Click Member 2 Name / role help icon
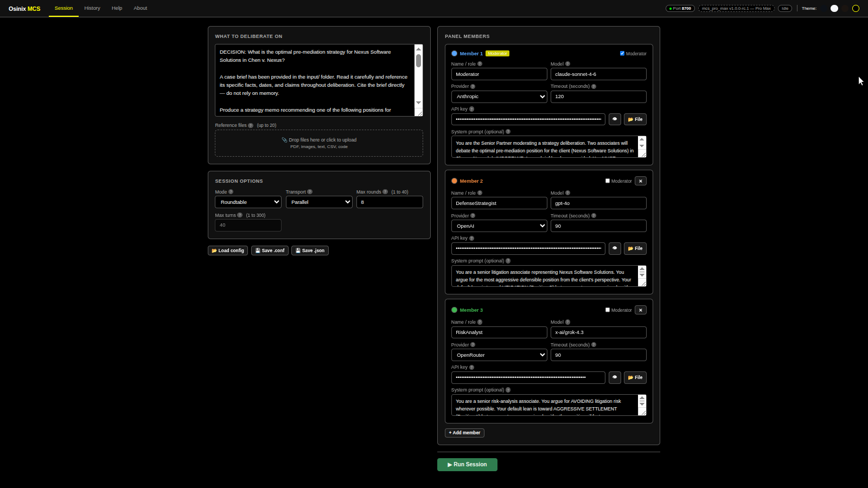This screenshot has height=488, width=868. 480,193
